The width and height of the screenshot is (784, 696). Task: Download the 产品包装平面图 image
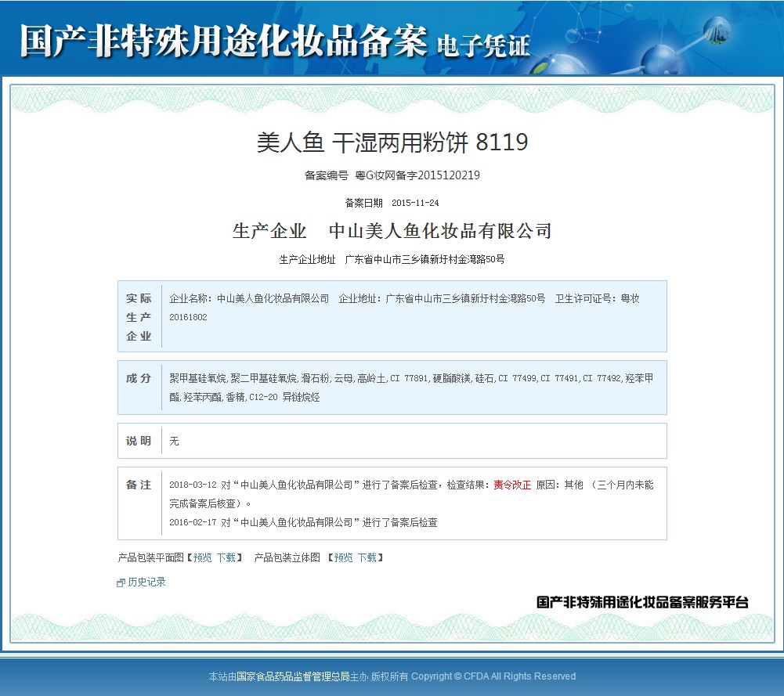tap(226, 557)
